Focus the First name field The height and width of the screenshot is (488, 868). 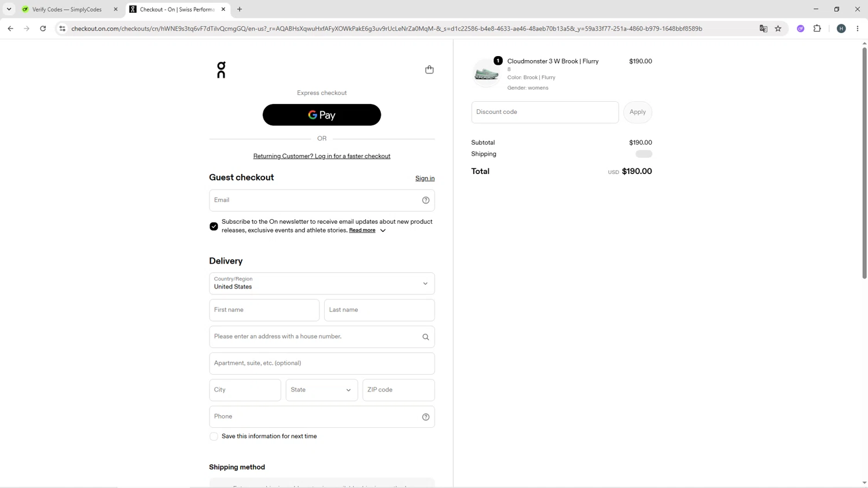point(264,310)
